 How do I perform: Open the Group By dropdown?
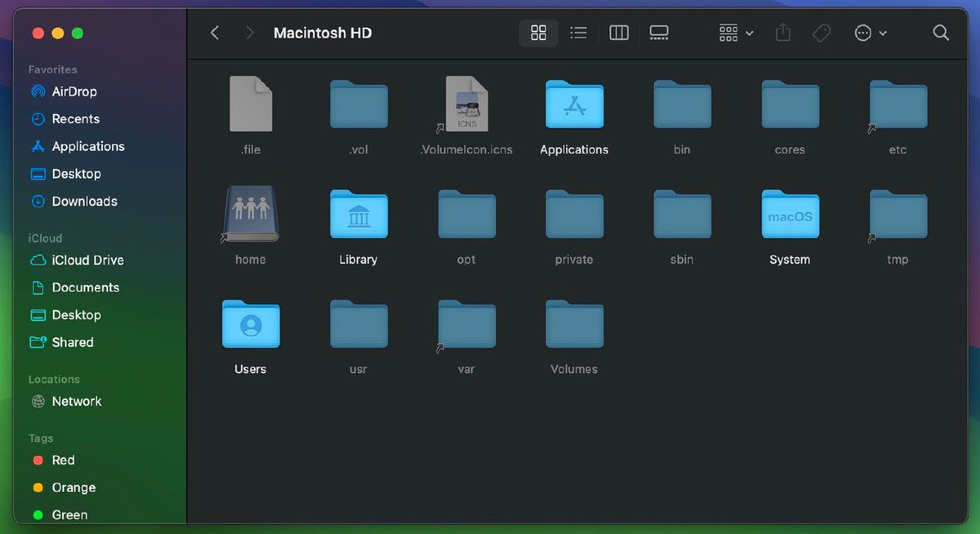736,33
